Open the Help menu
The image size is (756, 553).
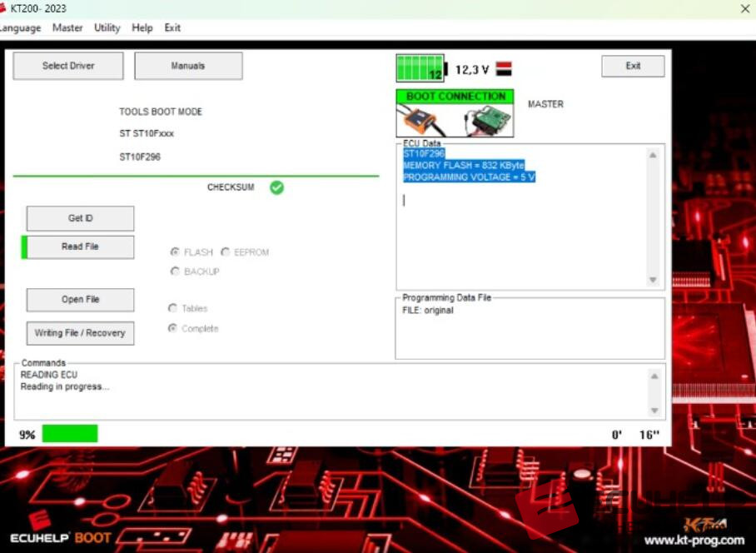coord(142,28)
